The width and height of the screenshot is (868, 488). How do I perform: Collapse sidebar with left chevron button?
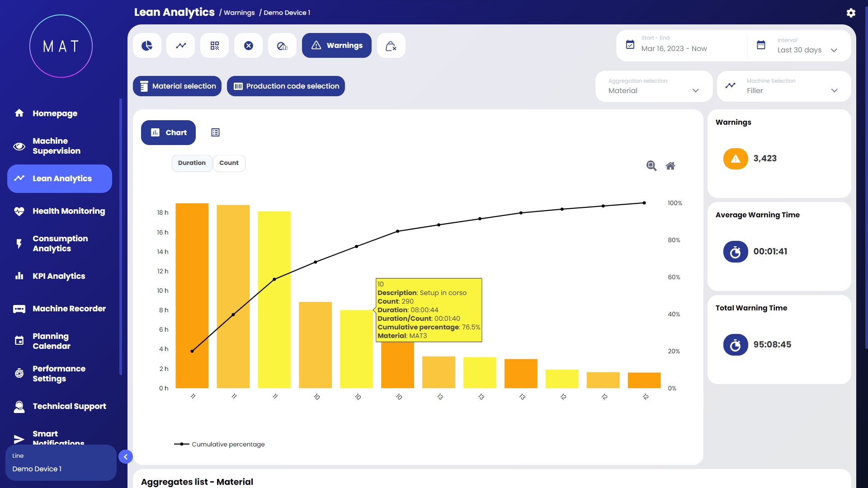pyautogui.click(x=126, y=457)
